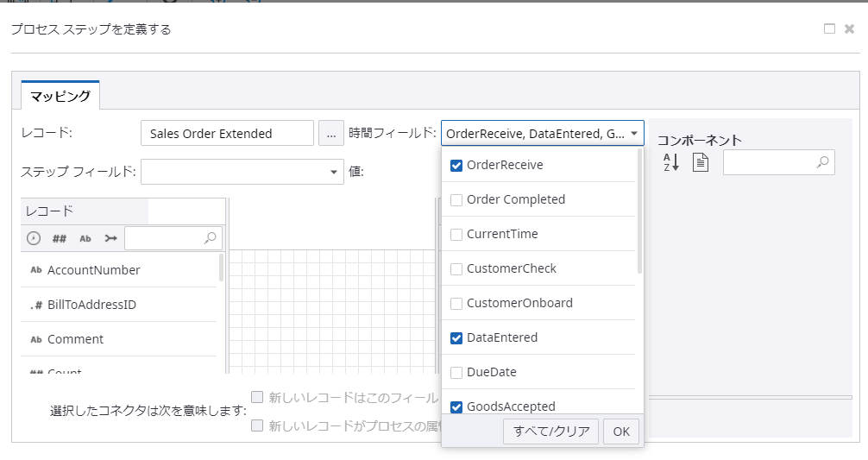Click the document icon in the コンポーネント panel
Image resolution: width=868 pixels, height=460 pixels.
coord(700,162)
